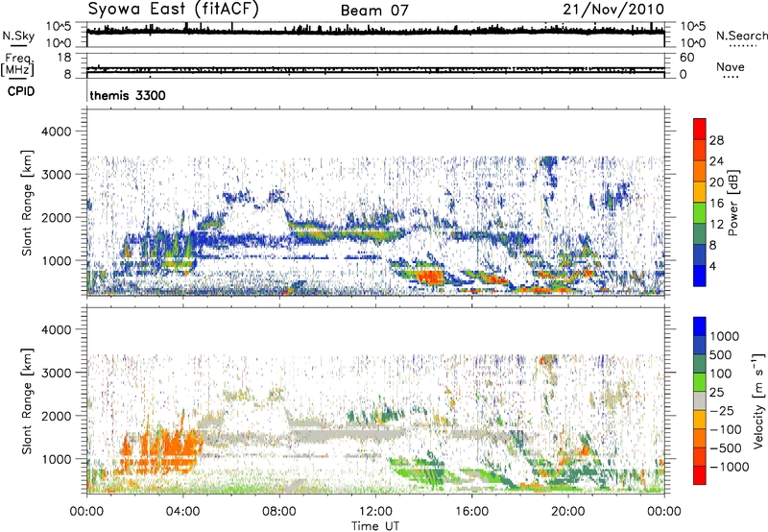Screen dimensions: 768x532
Task: Click the red bottom of velocity colorbar
Action: (700, 475)
